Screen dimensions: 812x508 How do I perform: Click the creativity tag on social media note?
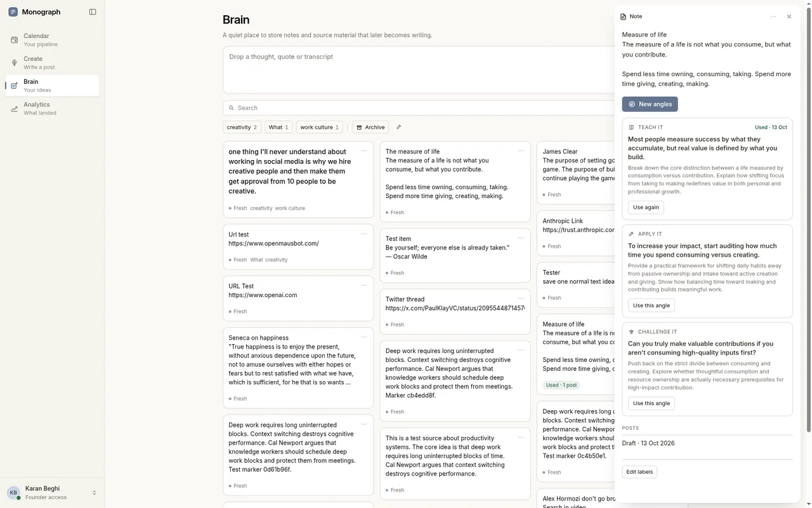pos(261,208)
